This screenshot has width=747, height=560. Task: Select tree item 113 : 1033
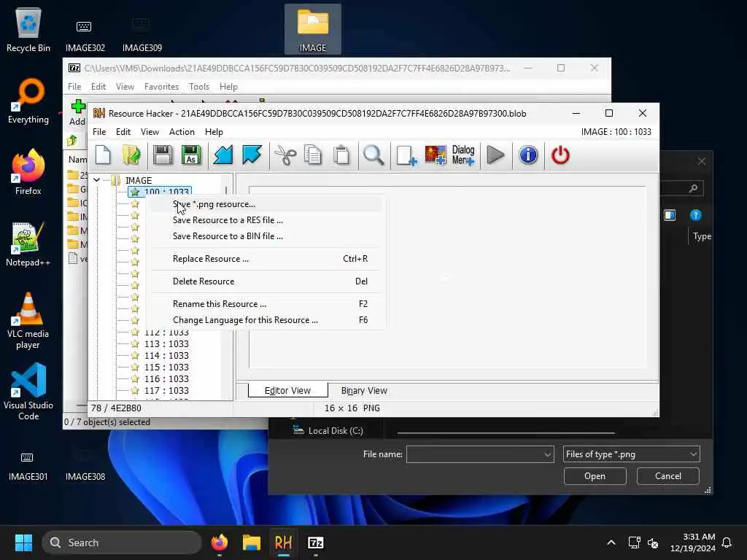click(166, 344)
